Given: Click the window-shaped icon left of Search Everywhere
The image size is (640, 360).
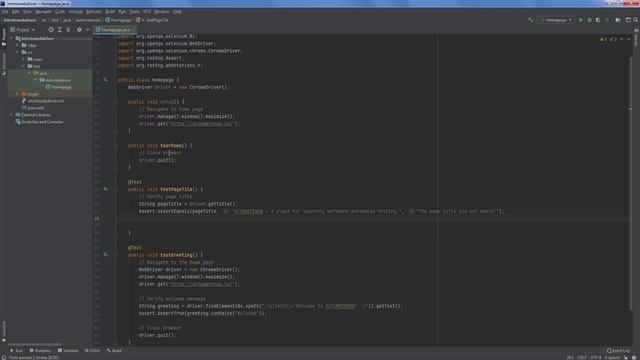Looking at the screenshot, I should [628, 20].
